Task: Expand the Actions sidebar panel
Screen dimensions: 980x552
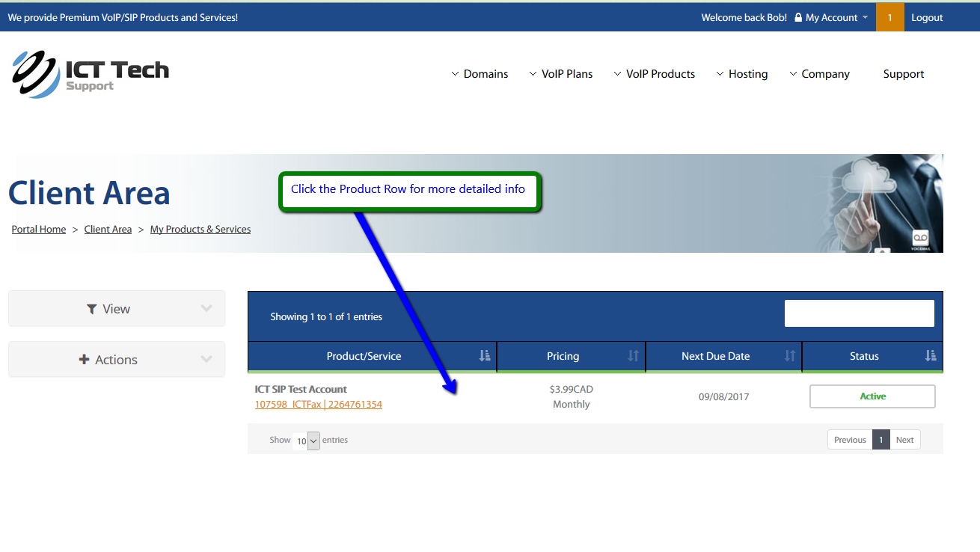Action: (x=117, y=360)
